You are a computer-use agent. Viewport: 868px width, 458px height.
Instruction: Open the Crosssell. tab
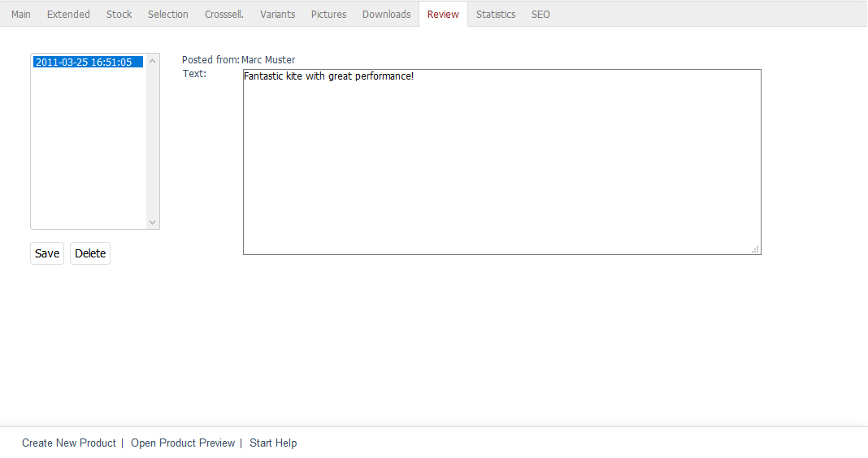[x=224, y=15]
